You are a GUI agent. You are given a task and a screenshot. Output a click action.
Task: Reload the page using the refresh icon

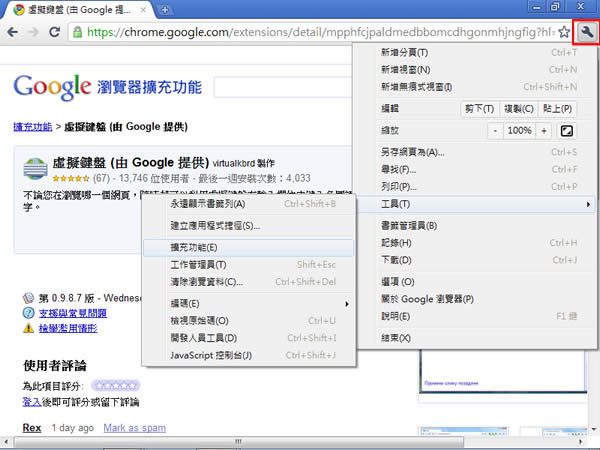pyautogui.click(x=55, y=32)
